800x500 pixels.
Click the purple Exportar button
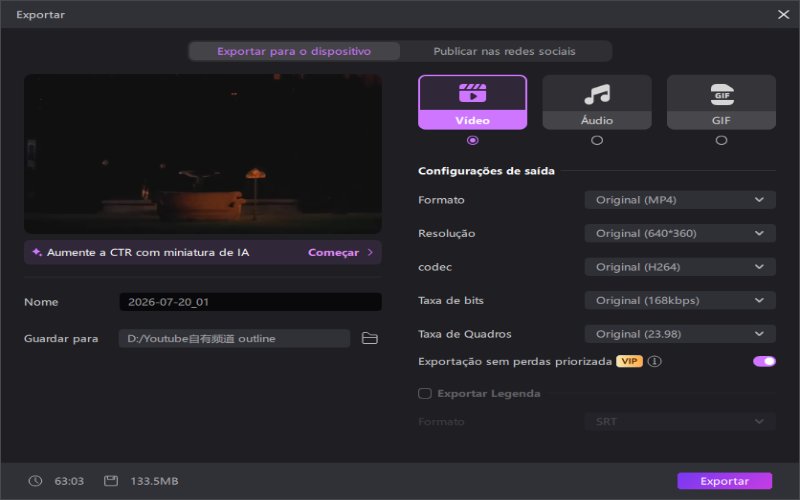[724, 481]
